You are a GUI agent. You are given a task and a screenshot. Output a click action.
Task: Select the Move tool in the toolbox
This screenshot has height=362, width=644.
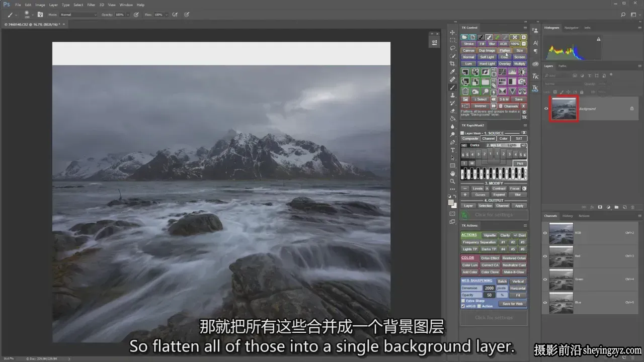452,33
